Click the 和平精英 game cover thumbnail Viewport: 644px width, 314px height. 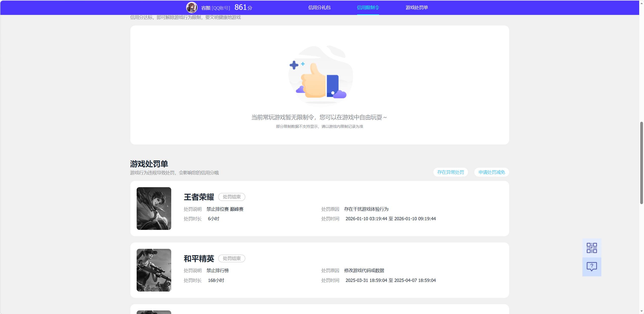pyautogui.click(x=154, y=270)
